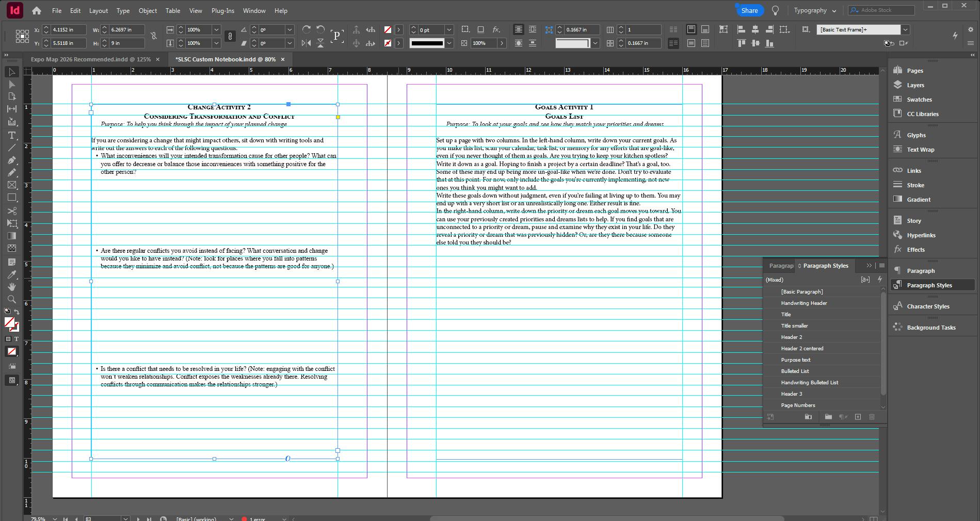Apply the Bulleted List paragraph style

coord(795,371)
